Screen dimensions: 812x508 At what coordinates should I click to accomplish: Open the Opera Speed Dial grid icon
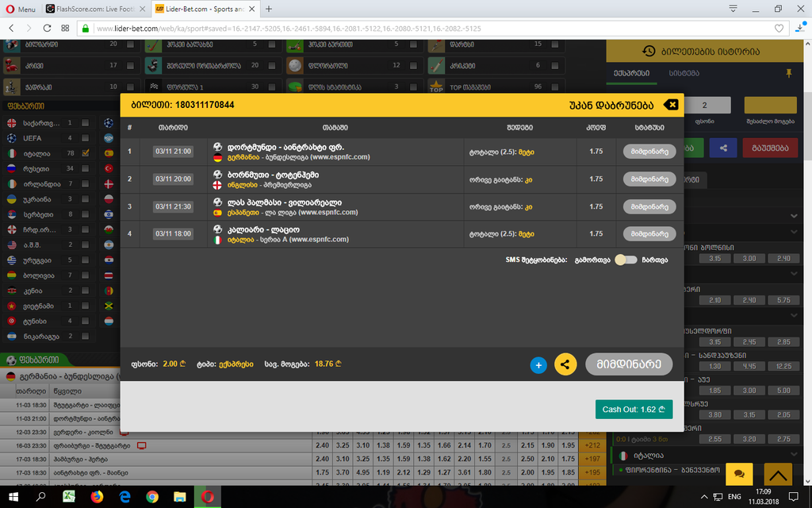click(65, 29)
